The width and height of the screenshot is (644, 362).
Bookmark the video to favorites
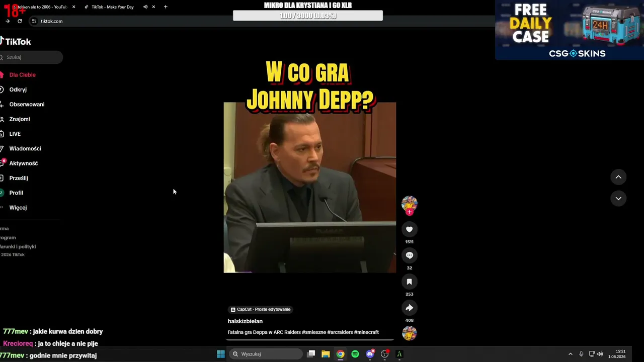[409, 282]
